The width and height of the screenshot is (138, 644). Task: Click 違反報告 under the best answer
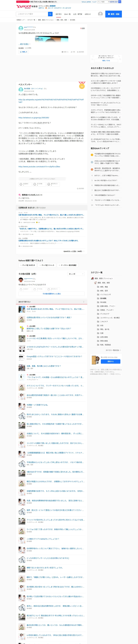point(80,188)
